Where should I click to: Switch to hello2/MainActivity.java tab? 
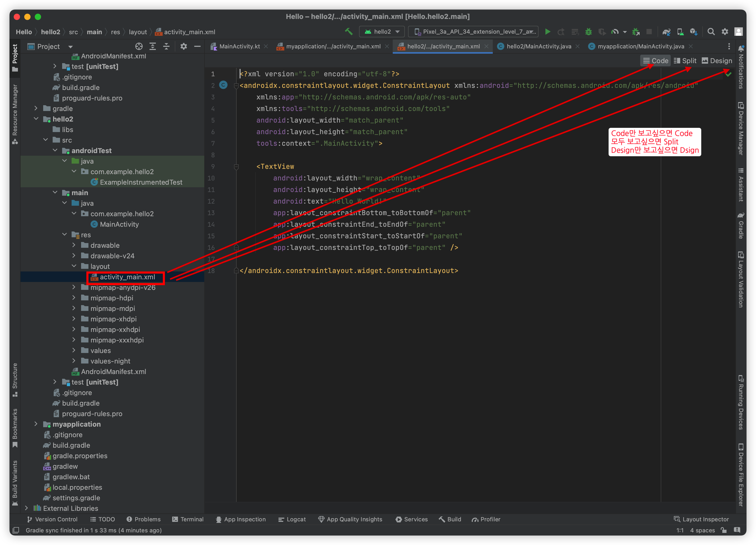[x=538, y=46]
